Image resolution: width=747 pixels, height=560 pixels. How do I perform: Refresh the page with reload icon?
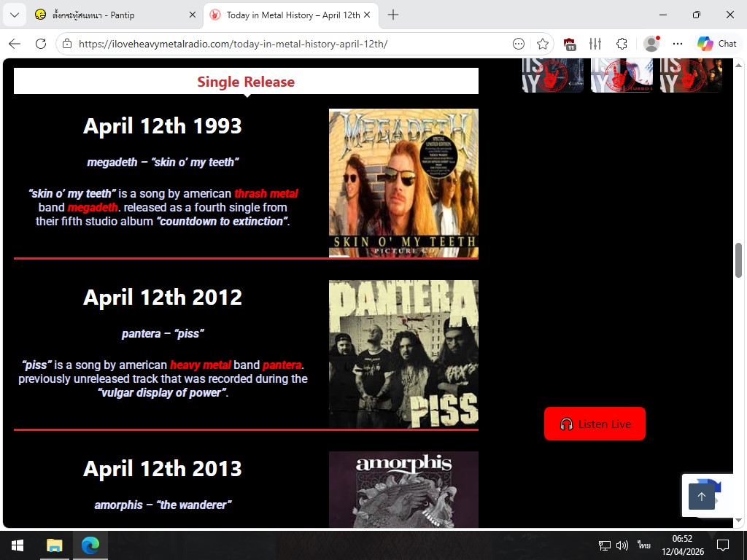pos(41,44)
